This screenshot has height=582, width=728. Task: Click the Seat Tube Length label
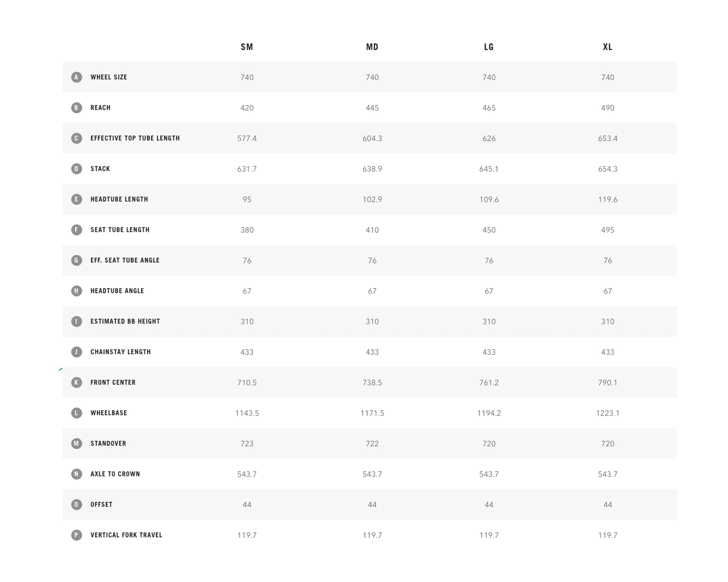(120, 230)
